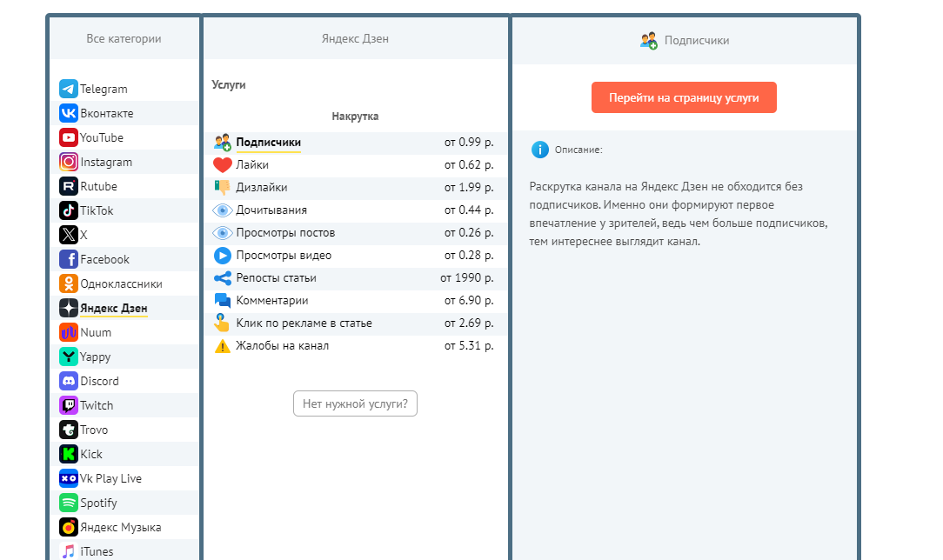Click the Яндекс Дзен star icon
Image resolution: width=943 pixels, height=560 pixels.
coord(69,308)
